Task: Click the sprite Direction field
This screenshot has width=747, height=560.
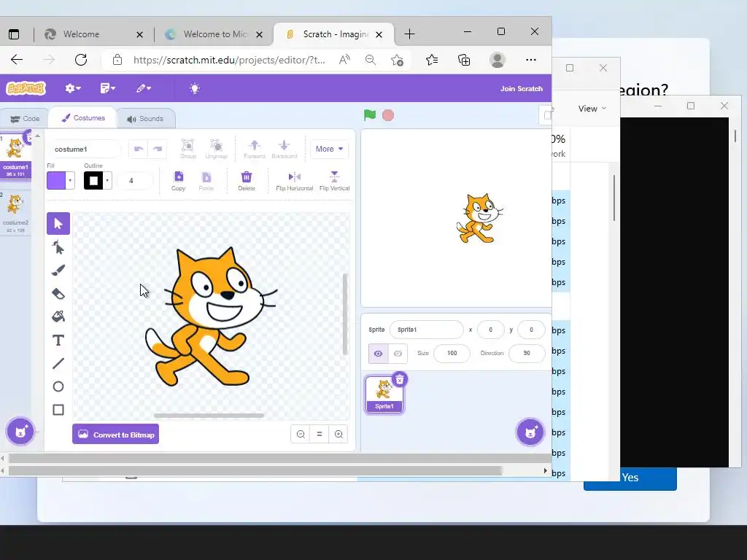Action: coord(527,354)
